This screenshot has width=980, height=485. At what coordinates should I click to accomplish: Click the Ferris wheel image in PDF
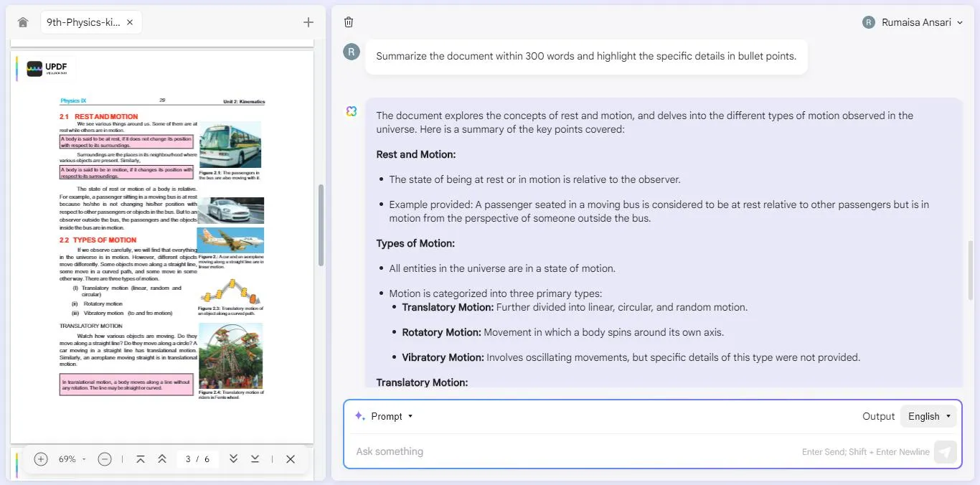(x=230, y=356)
